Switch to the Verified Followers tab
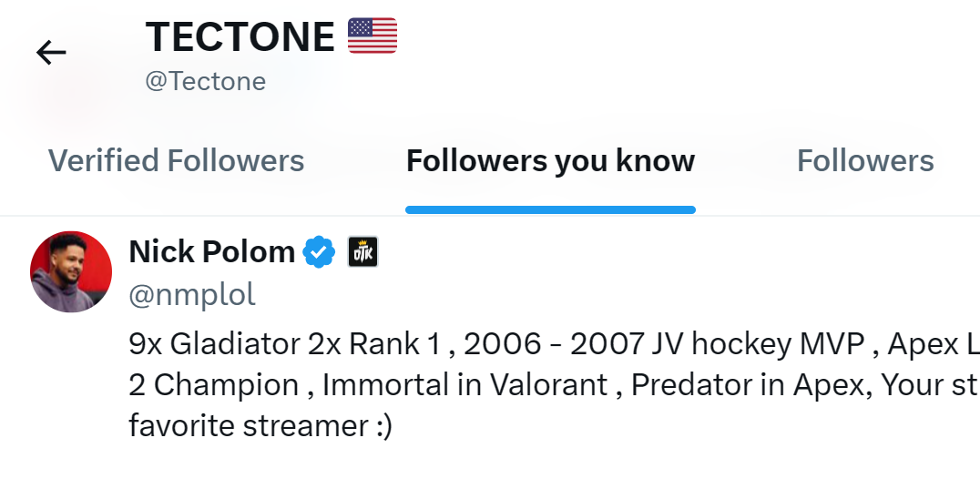Viewport: 980px width, 489px height. pyautogui.click(x=177, y=160)
